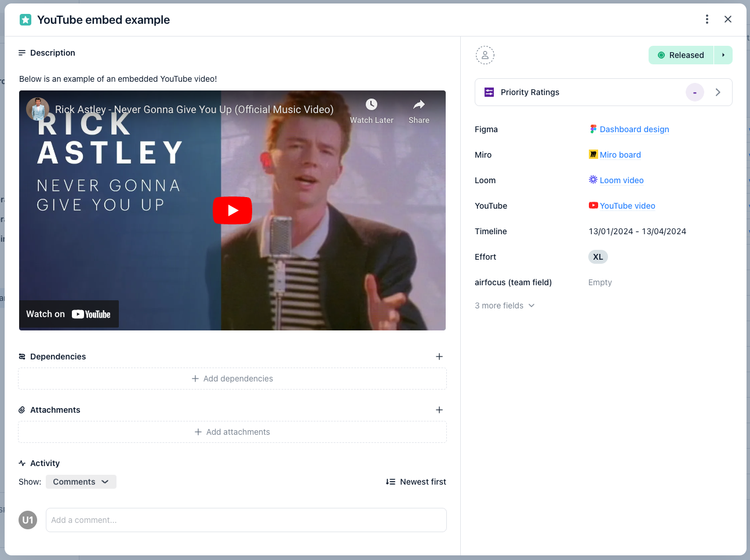Click the Timeline field label
750x560 pixels.
[x=491, y=231]
